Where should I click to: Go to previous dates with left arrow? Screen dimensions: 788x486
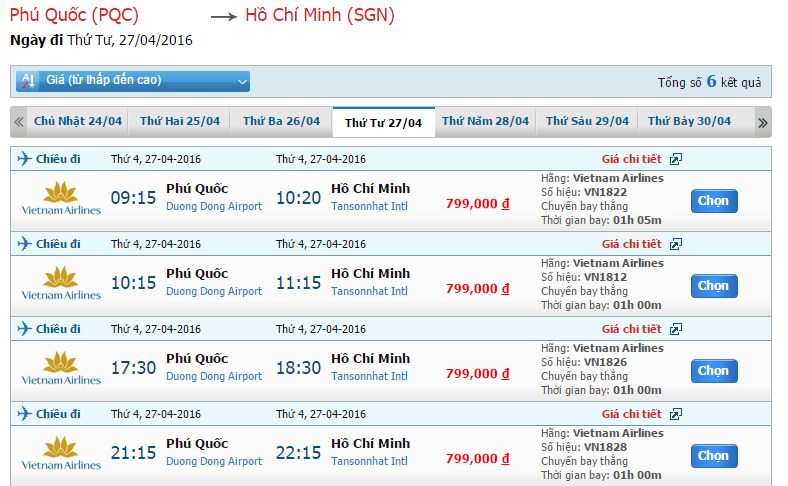[x=19, y=122]
